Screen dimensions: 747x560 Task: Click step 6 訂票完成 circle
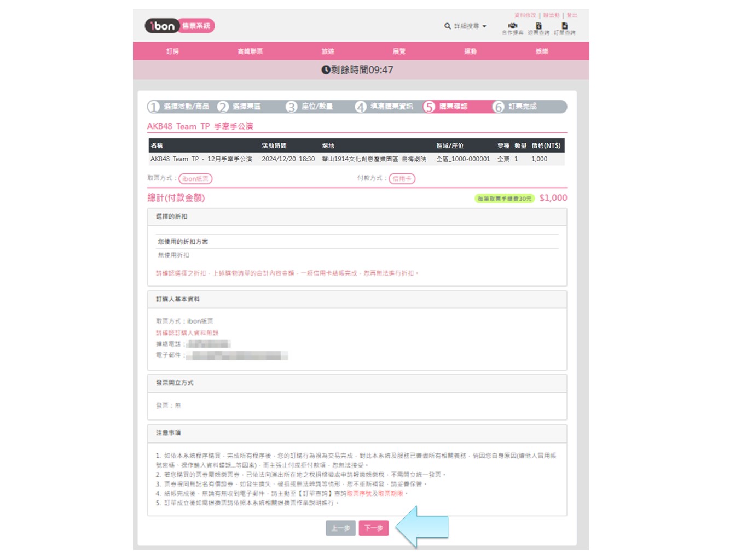pos(498,107)
